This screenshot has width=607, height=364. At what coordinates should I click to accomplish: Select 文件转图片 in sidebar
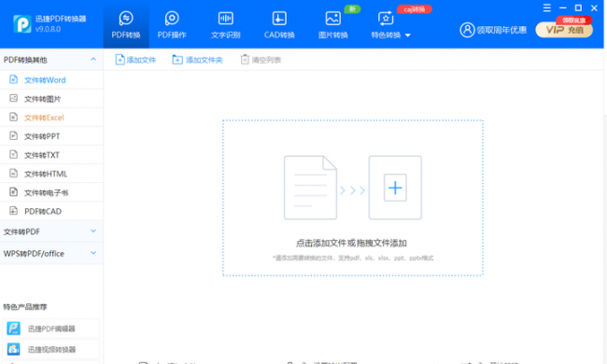pos(51,99)
